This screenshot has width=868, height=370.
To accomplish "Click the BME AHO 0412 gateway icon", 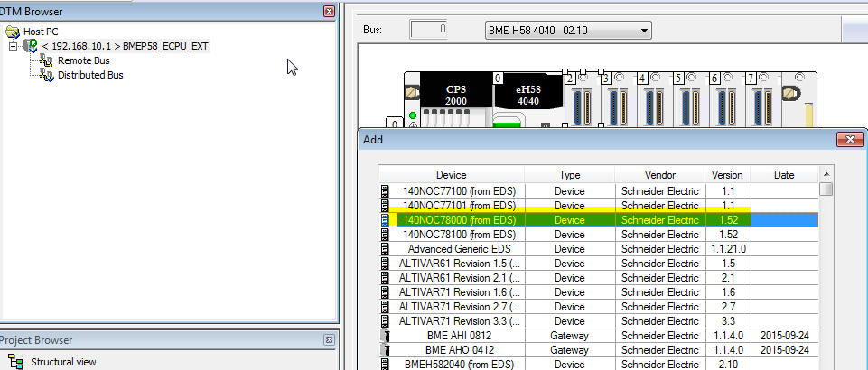I will [x=386, y=349].
